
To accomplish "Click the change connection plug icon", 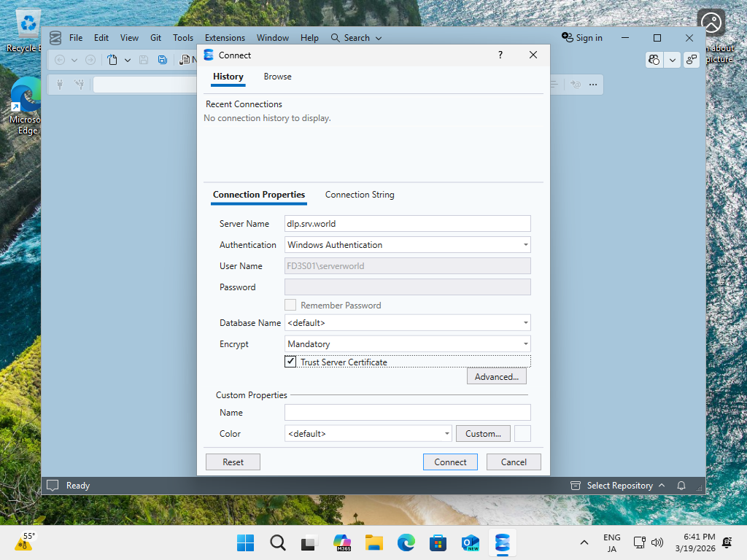I will click(79, 85).
